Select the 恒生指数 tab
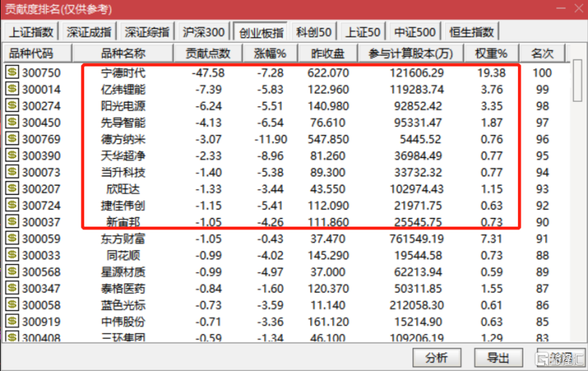Screen dimensions: 588x371 (471, 33)
